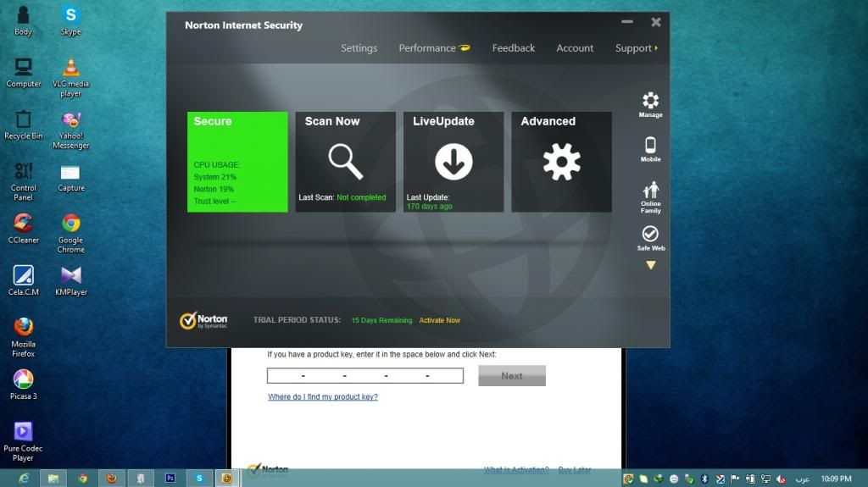Close the Norton Internet Security window
This screenshot has height=487, width=868.
pyautogui.click(x=656, y=22)
